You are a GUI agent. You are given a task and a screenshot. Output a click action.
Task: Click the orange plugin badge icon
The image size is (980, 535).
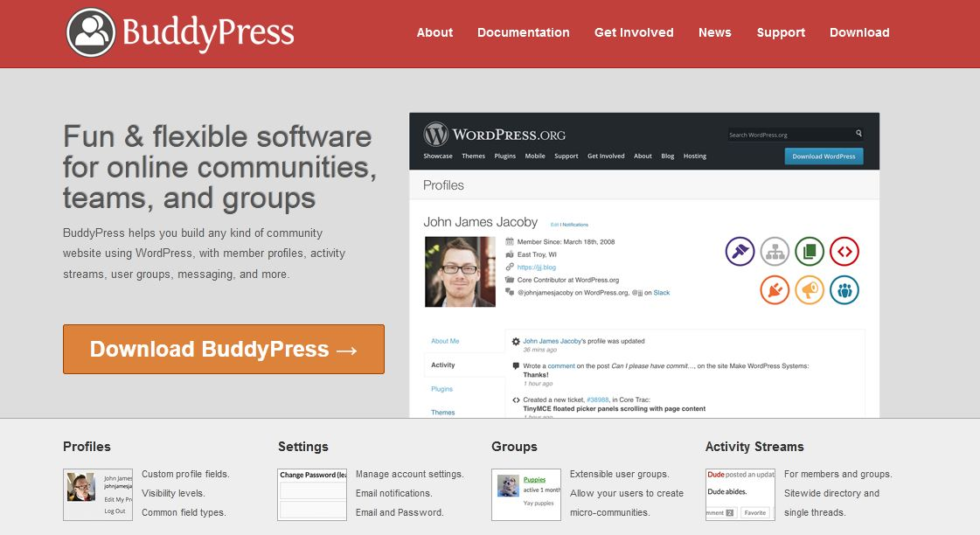click(775, 290)
